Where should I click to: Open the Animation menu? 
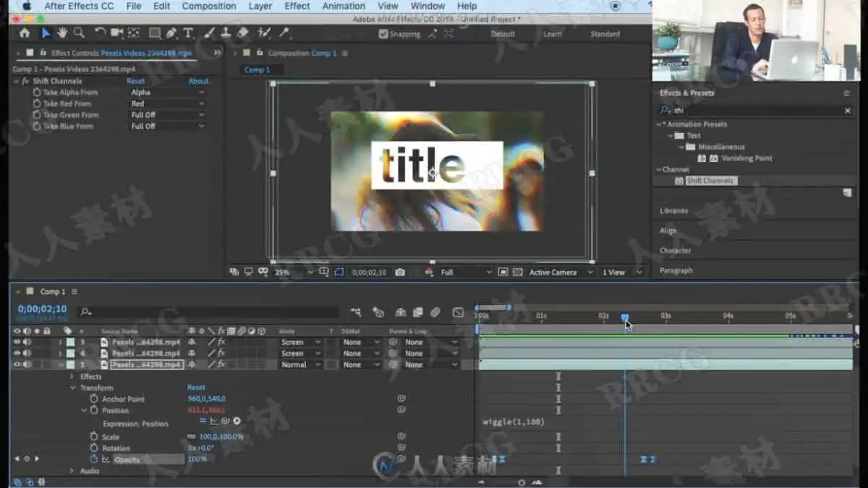pos(344,6)
